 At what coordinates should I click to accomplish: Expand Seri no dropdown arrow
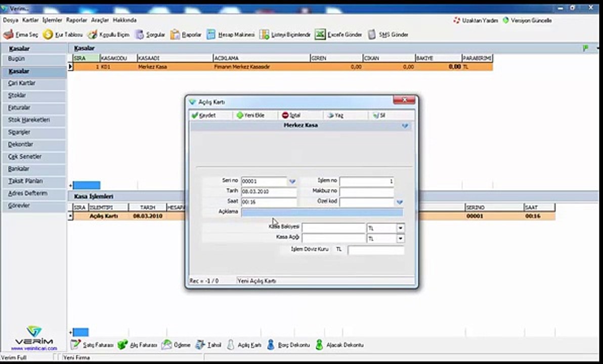pyautogui.click(x=292, y=181)
